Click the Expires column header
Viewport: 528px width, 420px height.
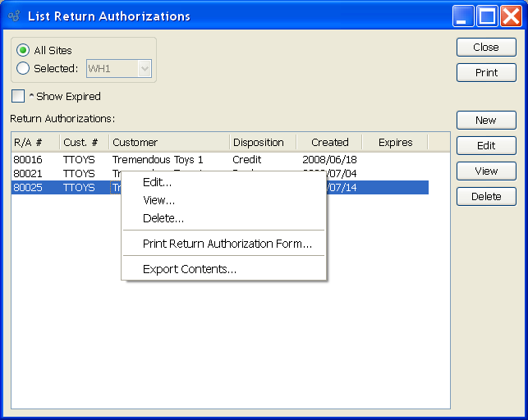click(395, 143)
